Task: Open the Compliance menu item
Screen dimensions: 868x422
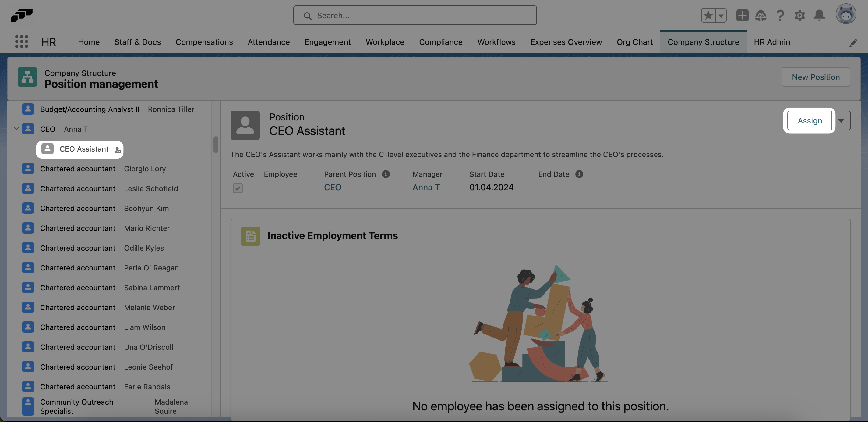Action: (441, 42)
